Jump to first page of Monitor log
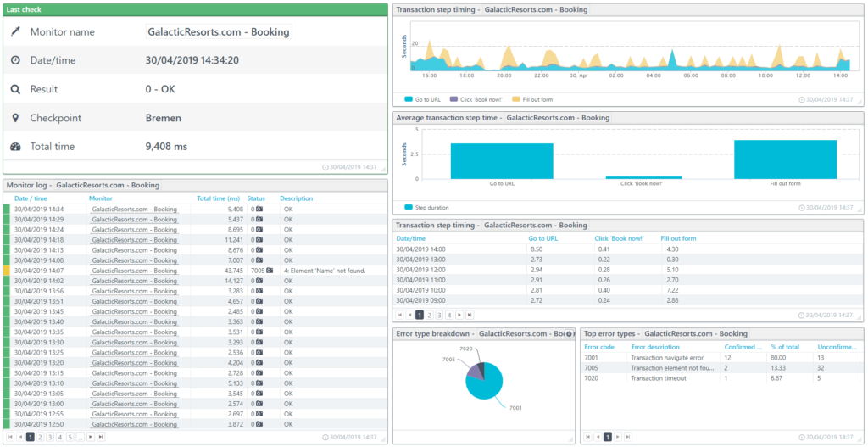Image resolution: width=868 pixels, height=447 pixels. point(10,437)
